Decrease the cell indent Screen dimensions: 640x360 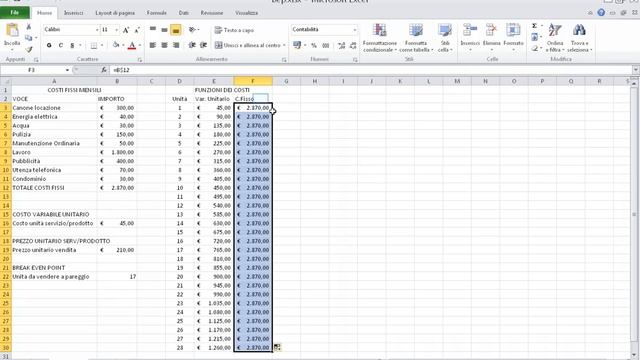[191, 45]
